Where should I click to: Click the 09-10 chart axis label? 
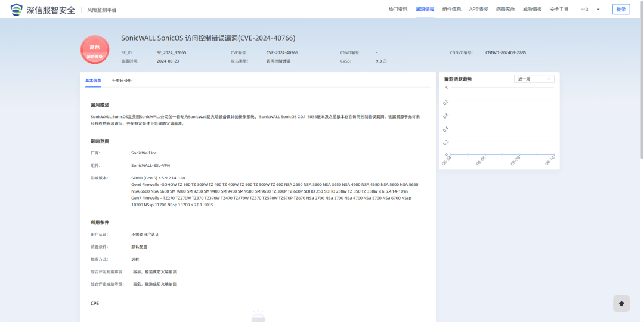[550, 160]
